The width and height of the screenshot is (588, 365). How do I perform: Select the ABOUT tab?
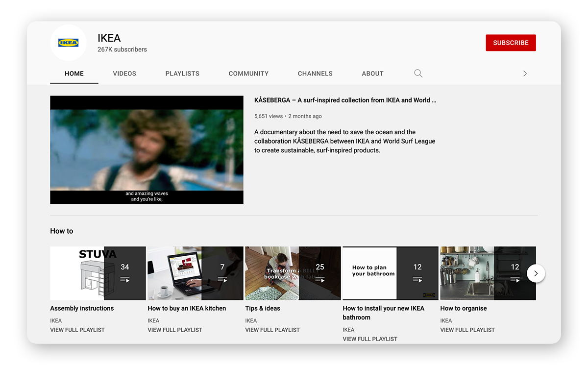pyautogui.click(x=372, y=73)
